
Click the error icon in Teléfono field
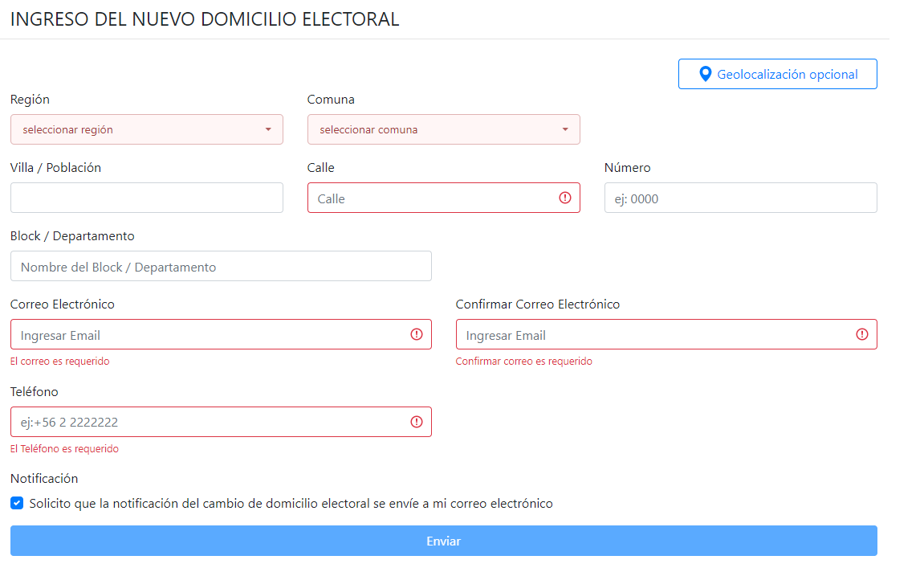coord(417,422)
